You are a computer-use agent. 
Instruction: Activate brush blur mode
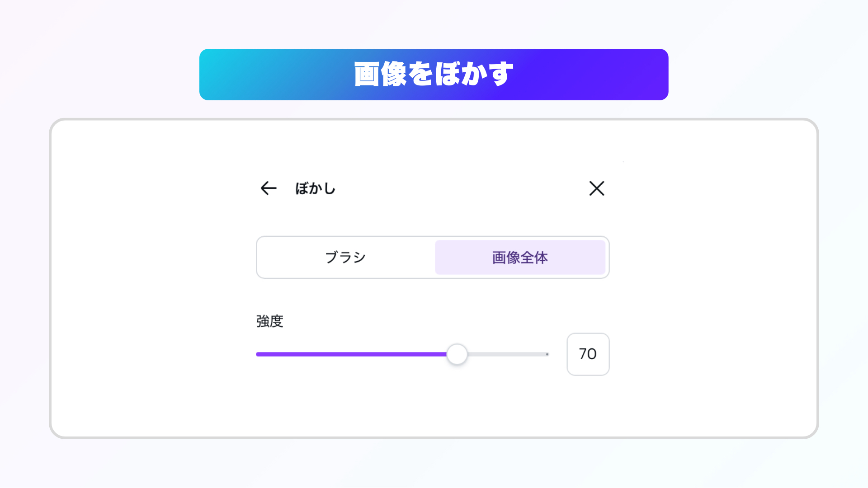[x=344, y=257]
